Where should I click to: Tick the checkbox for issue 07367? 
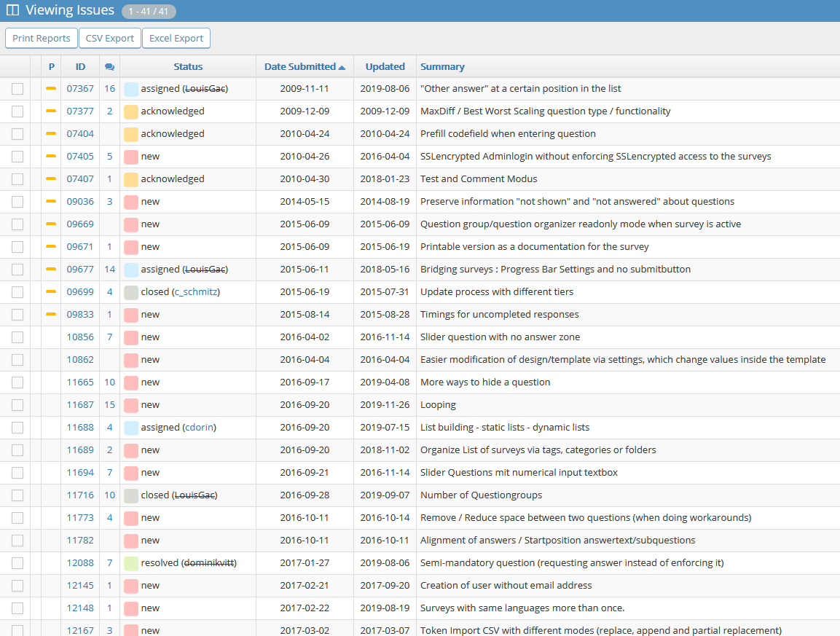pos(17,89)
